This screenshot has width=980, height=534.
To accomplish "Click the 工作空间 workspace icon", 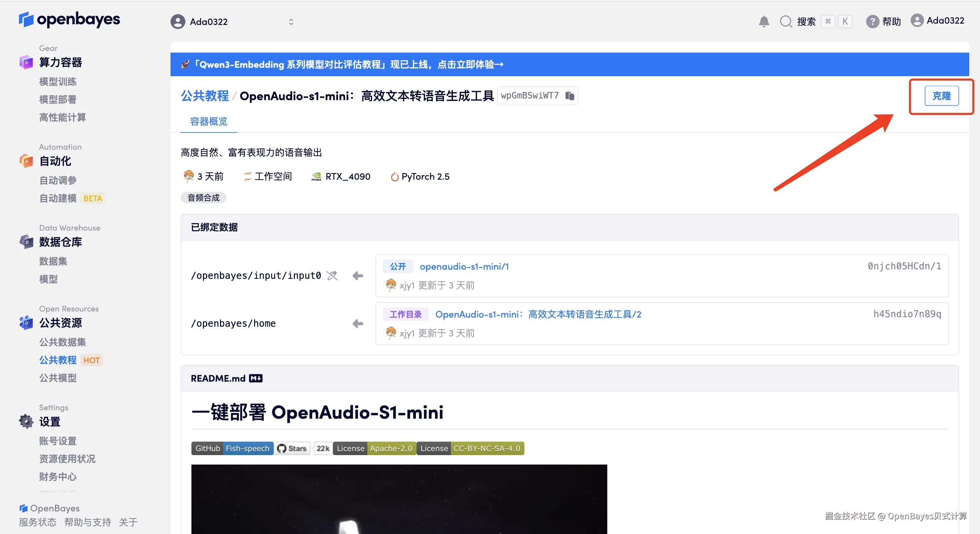I will [x=248, y=177].
